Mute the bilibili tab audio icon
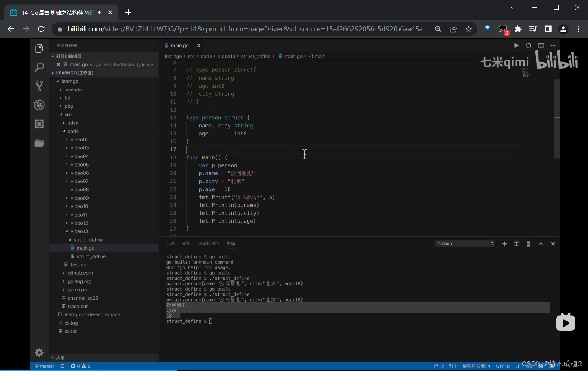 tap(100, 13)
